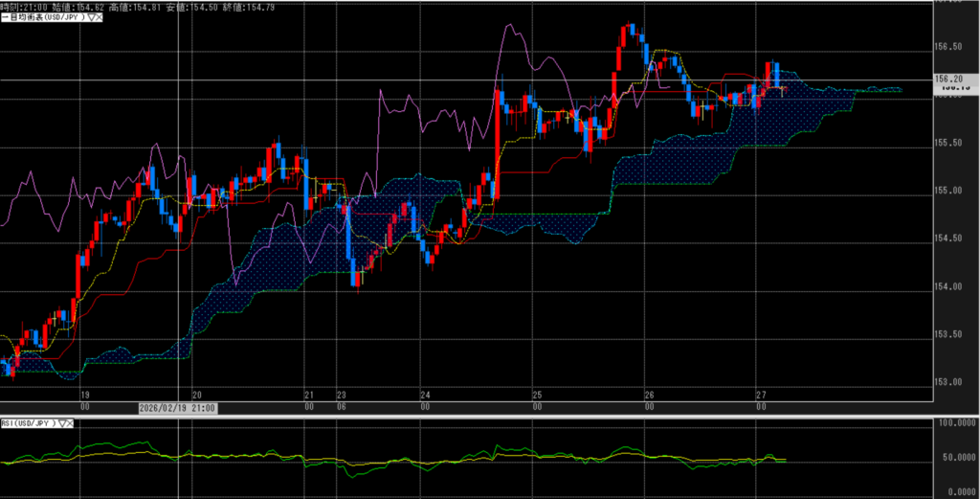The height and width of the screenshot is (499, 980).
Task: Click the 153.50 price axis label
Action: point(947,334)
